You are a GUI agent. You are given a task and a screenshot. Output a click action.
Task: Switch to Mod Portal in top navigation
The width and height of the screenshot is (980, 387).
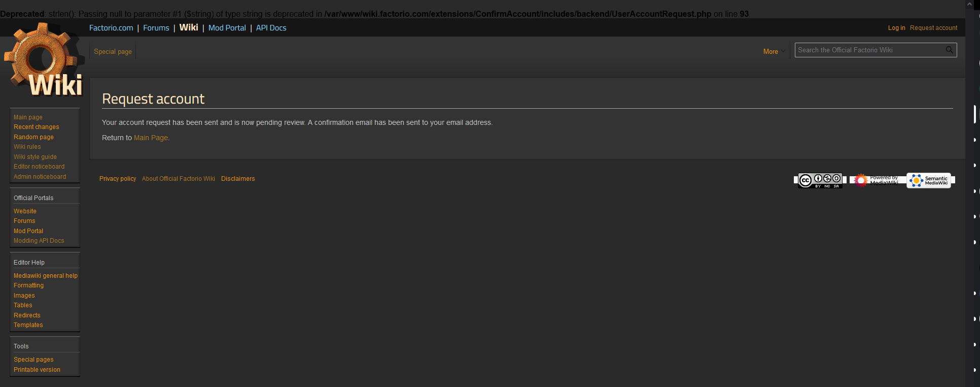227,28
